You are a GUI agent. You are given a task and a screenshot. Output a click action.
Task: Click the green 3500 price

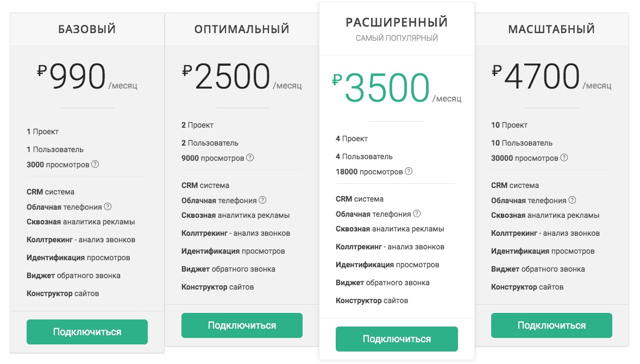(387, 87)
